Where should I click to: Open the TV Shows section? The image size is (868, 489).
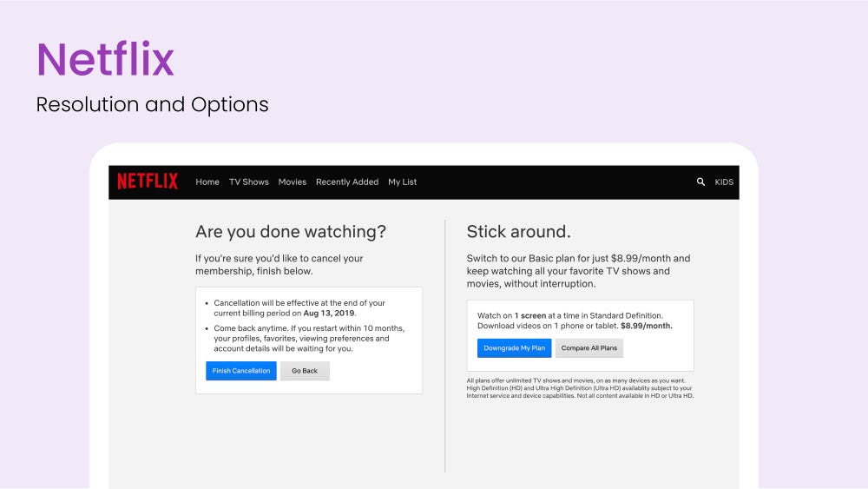click(248, 182)
